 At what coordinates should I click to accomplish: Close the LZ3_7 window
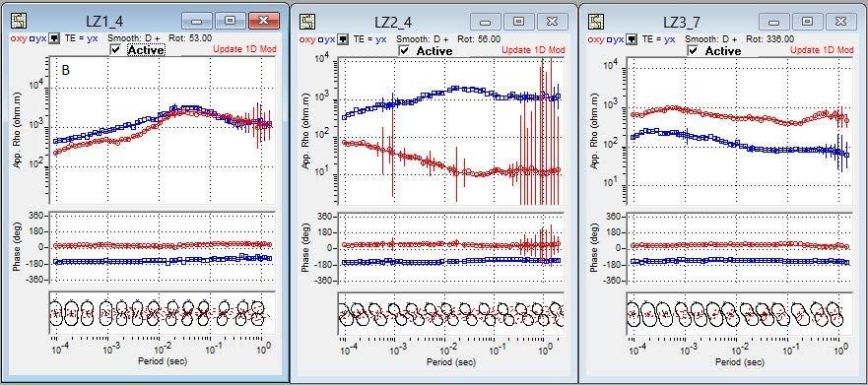(x=840, y=22)
